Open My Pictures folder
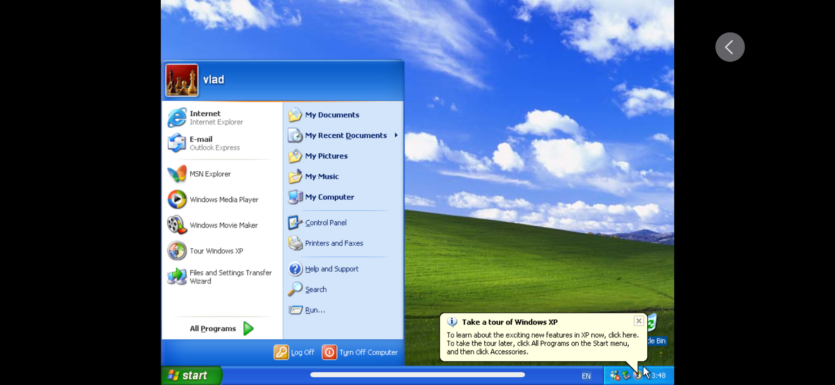835x385 pixels. [x=343, y=156]
